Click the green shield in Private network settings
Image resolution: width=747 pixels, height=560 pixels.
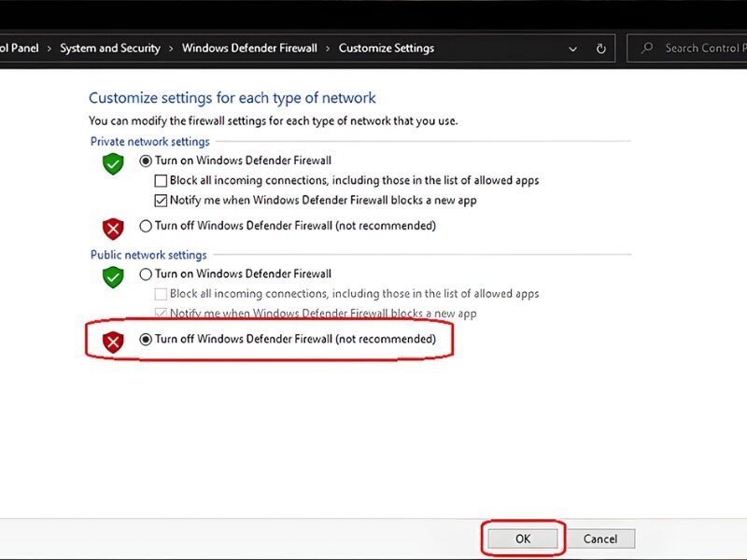113,164
